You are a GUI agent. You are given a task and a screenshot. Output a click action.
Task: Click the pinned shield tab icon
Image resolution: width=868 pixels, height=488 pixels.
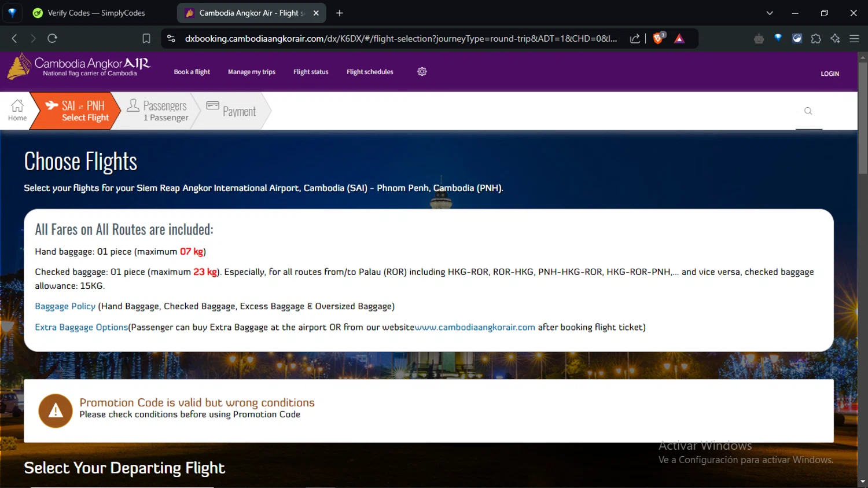pyautogui.click(x=12, y=13)
